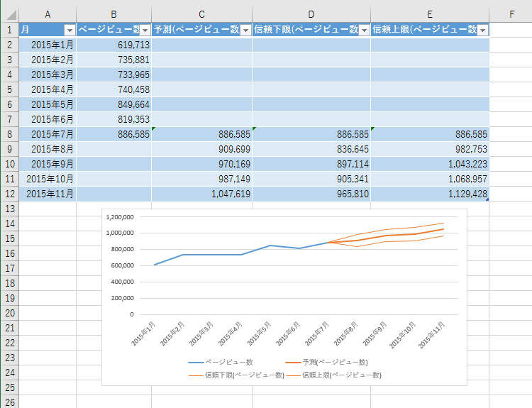This screenshot has height=408, width=532.
Task: Open the 信頼下限 column filter dropdown
Action: tap(363, 30)
